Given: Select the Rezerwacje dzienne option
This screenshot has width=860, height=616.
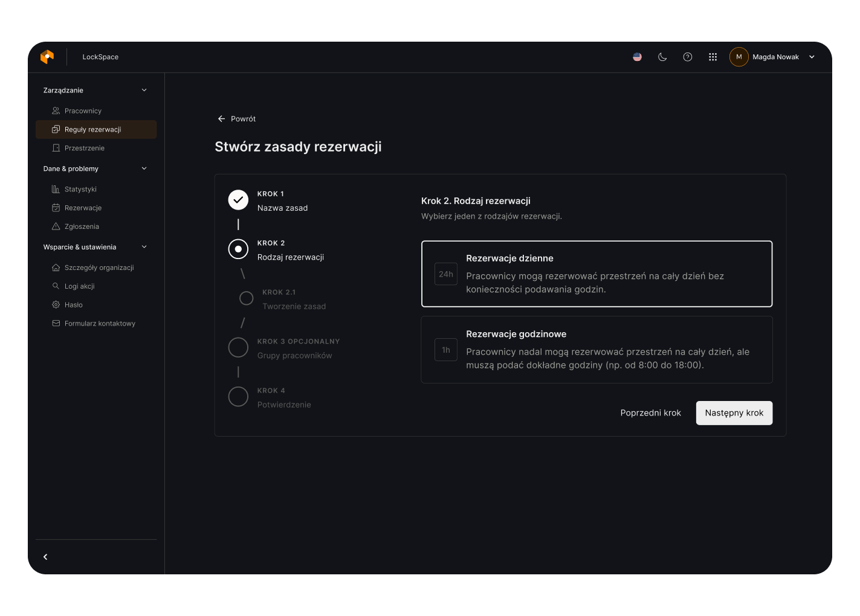Looking at the screenshot, I should pyautogui.click(x=597, y=274).
